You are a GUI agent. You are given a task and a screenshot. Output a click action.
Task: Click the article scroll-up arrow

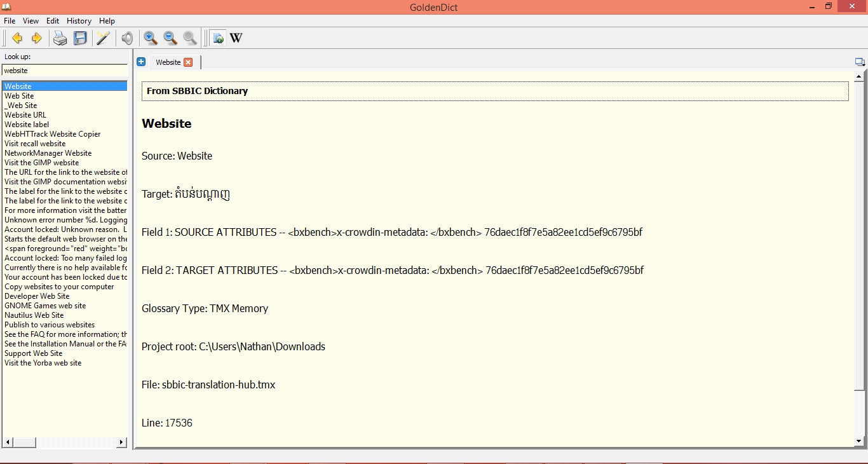coord(859,76)
